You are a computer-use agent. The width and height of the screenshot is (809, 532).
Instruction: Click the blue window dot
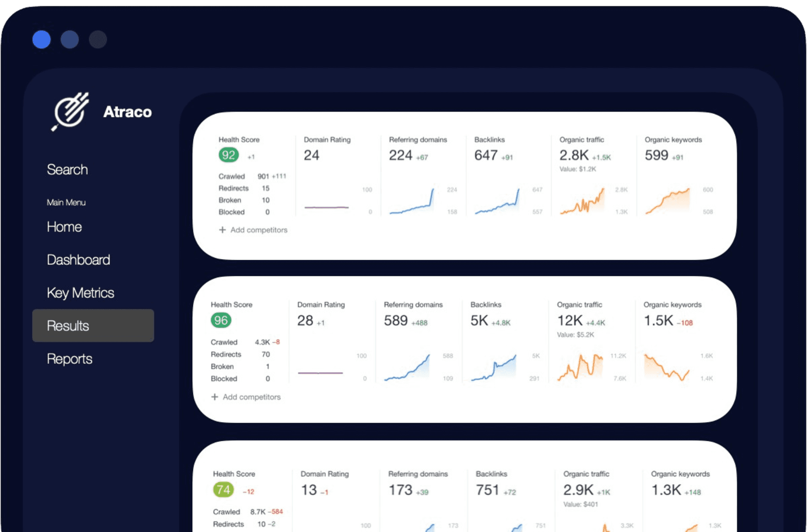point(41,39)
